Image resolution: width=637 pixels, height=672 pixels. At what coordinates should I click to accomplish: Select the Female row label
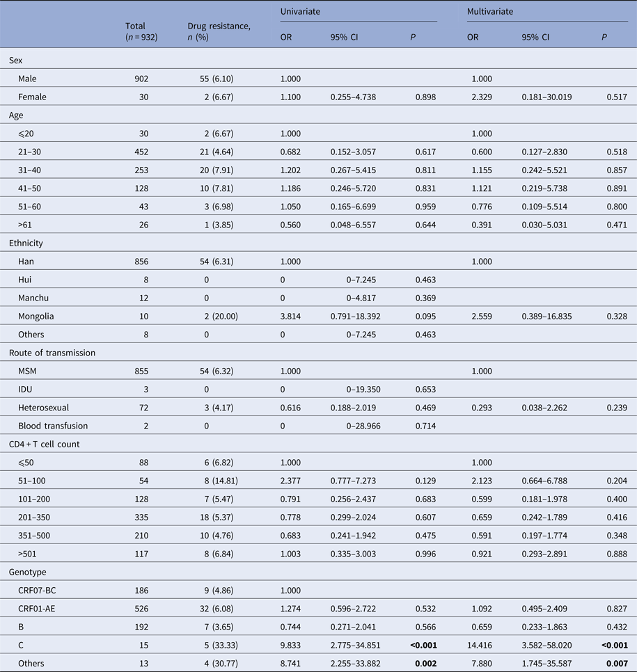33,97
